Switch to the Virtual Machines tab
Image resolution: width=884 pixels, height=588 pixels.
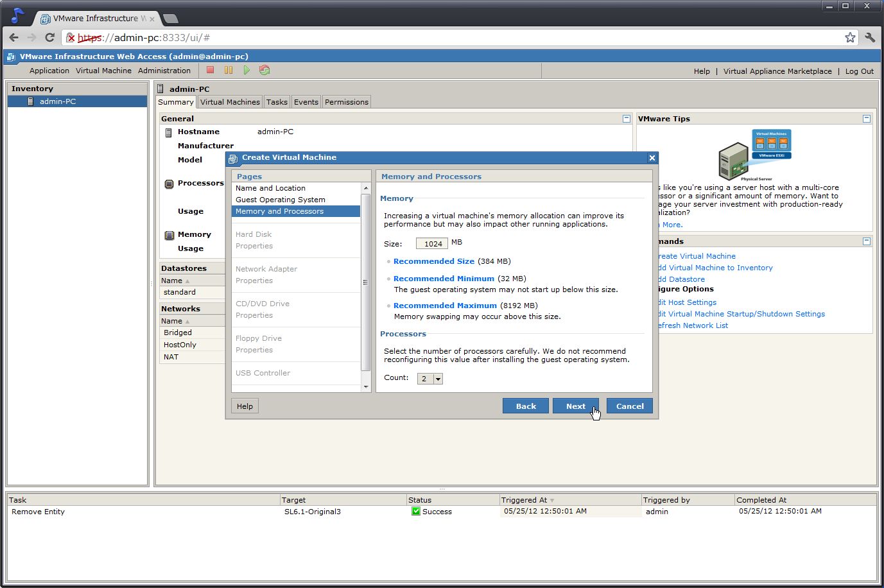230,102
